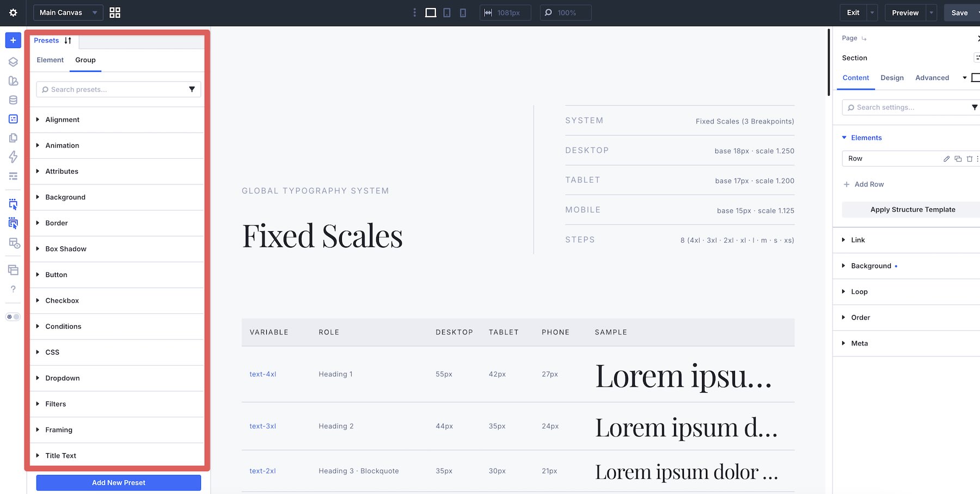Click Add Row in Elements

tap(864, 184)
